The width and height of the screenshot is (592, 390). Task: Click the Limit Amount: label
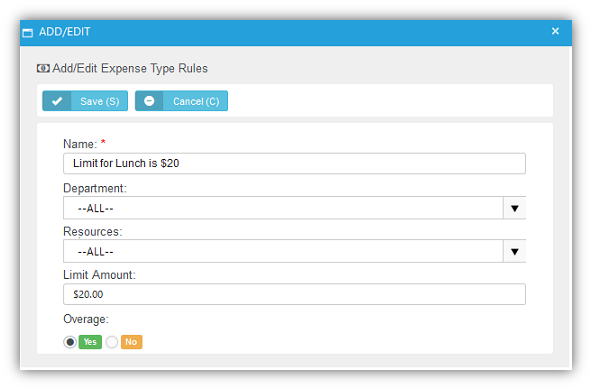[x=99, y=275]
